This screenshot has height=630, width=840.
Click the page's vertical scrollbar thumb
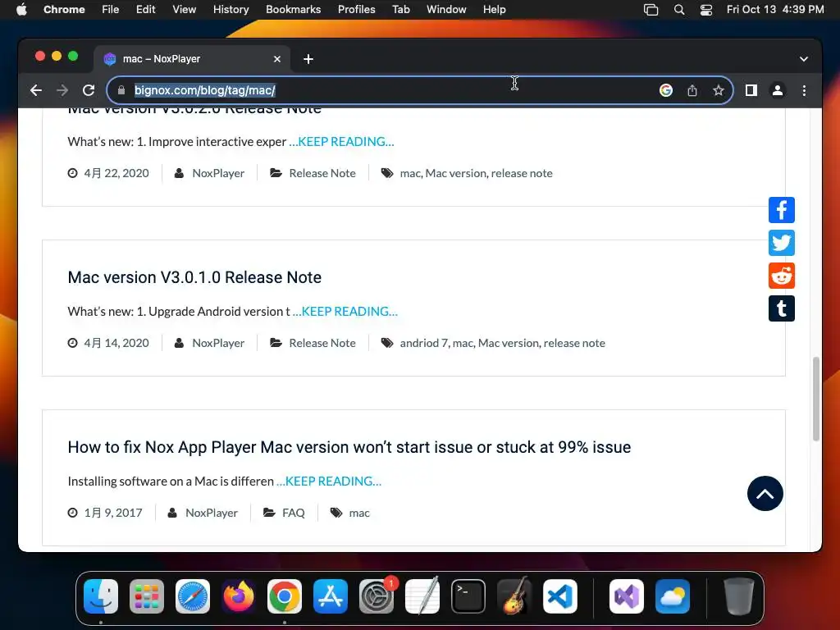coord(816,399)
